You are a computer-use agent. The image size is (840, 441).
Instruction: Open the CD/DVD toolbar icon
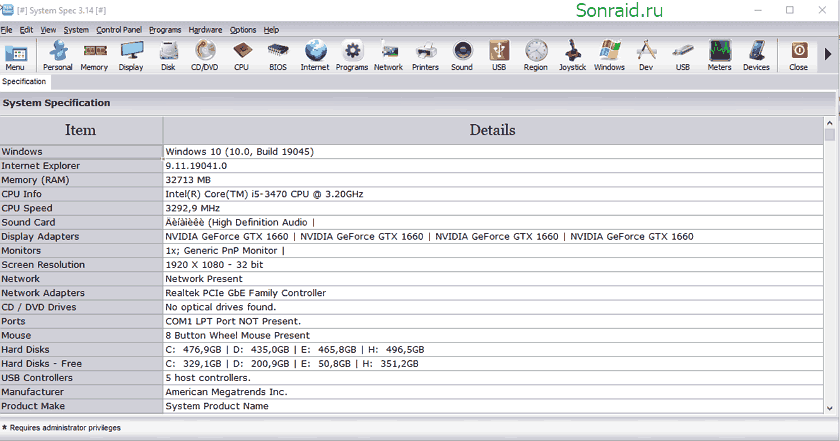pyautogui.click(x=205, y=56)
